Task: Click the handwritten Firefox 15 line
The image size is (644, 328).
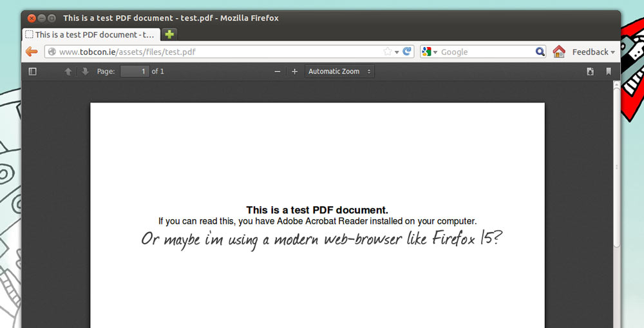Action: [321, 239]
